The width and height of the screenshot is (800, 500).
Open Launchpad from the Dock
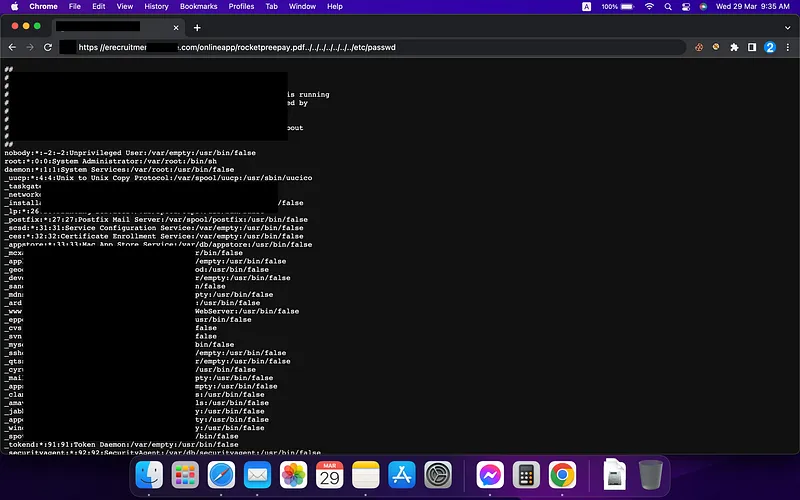[x=185, y=474]
